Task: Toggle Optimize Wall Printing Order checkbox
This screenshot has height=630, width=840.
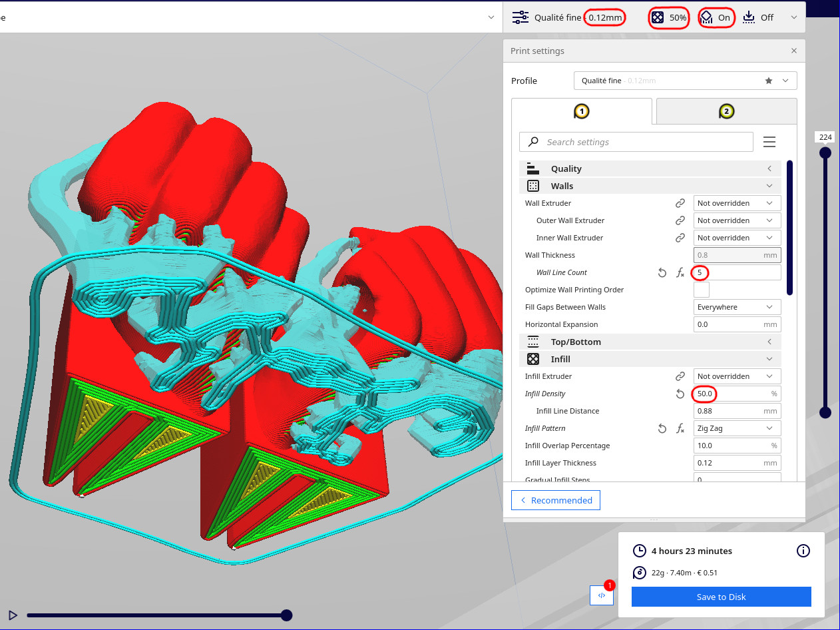Action: coord(702,290)
